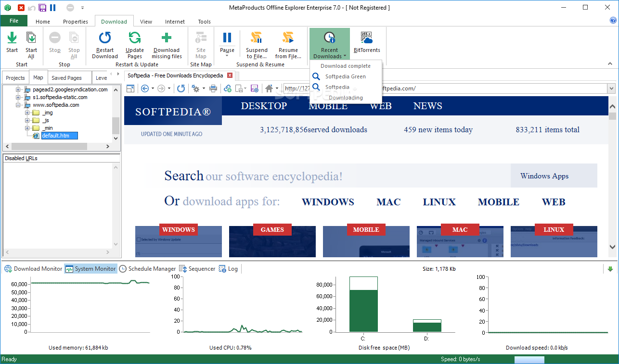Viewport: 619px width, 364px height.
Task: Open the File menu
Action: pos(14,21)
